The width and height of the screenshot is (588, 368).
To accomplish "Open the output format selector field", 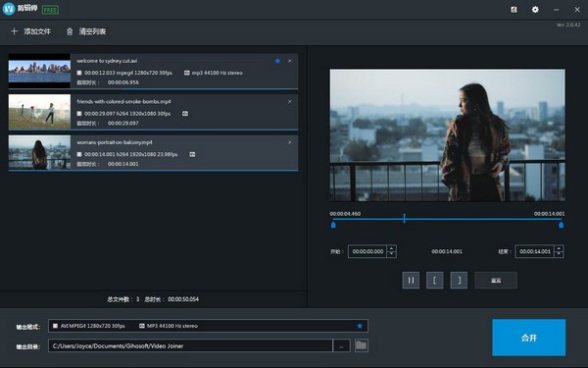I will 208,326.
